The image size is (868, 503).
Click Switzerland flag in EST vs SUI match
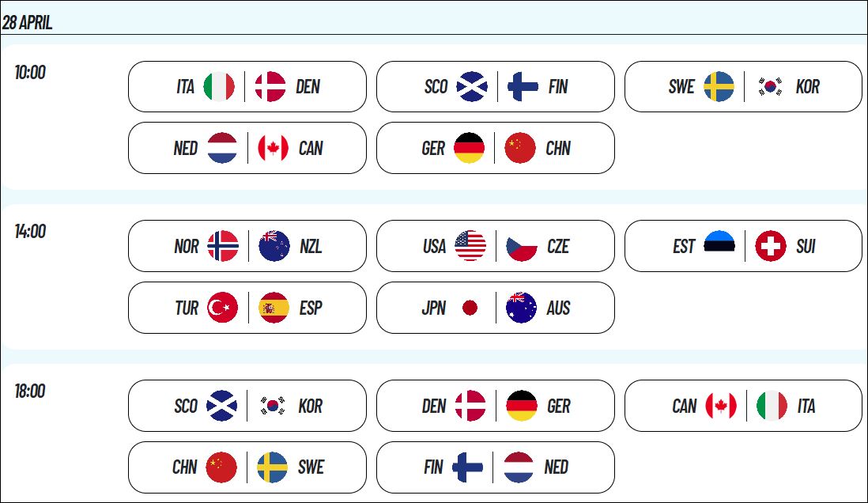coord(771,246)
